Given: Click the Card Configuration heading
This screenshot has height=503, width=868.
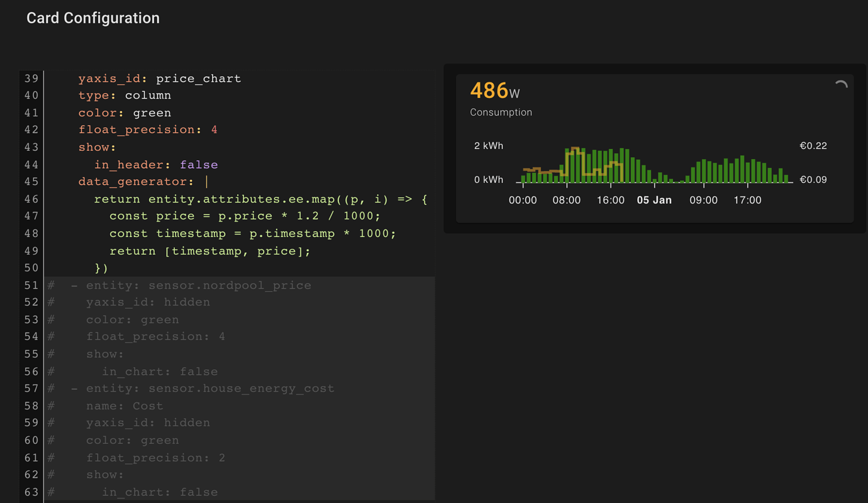Looking at the screenshot, I should pyautogui.click(x=92, y=18).
